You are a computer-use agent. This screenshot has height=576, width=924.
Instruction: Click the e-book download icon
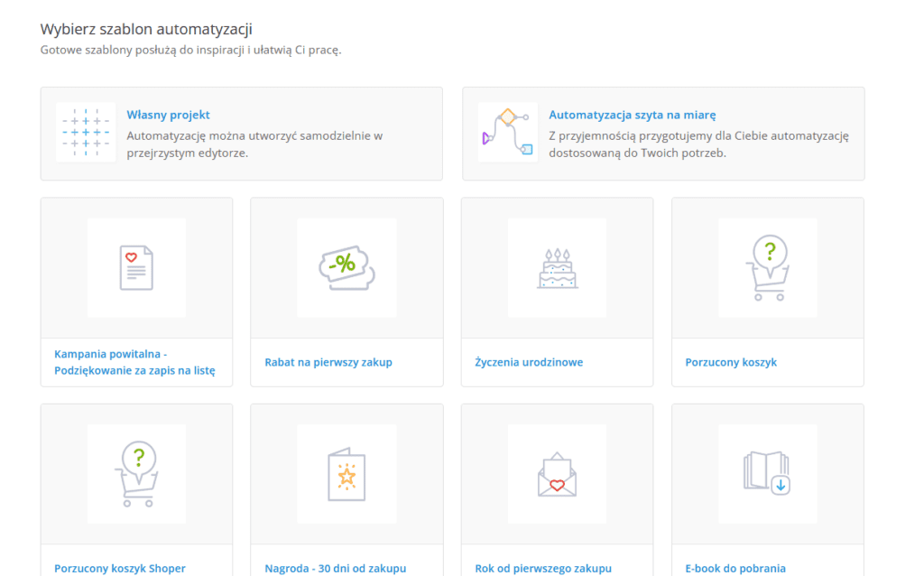click(x=767, y=474)
